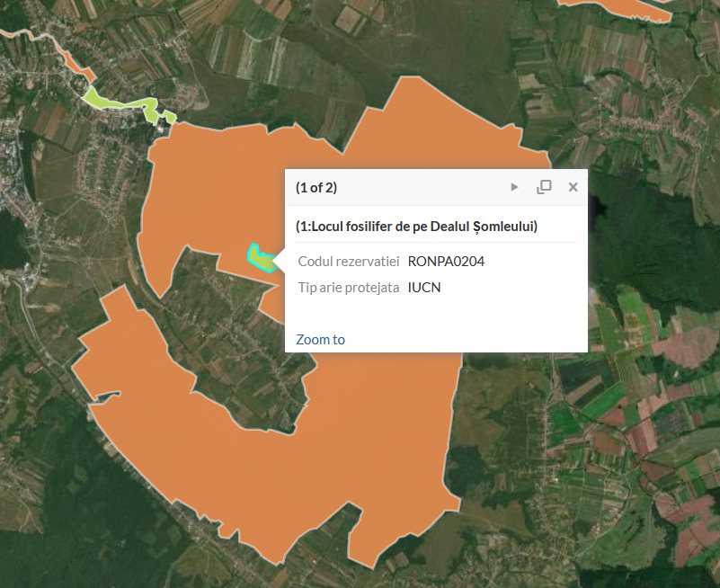
Task: Select the cyan highlighted polygon on the map
Action: tap(262, 258)
